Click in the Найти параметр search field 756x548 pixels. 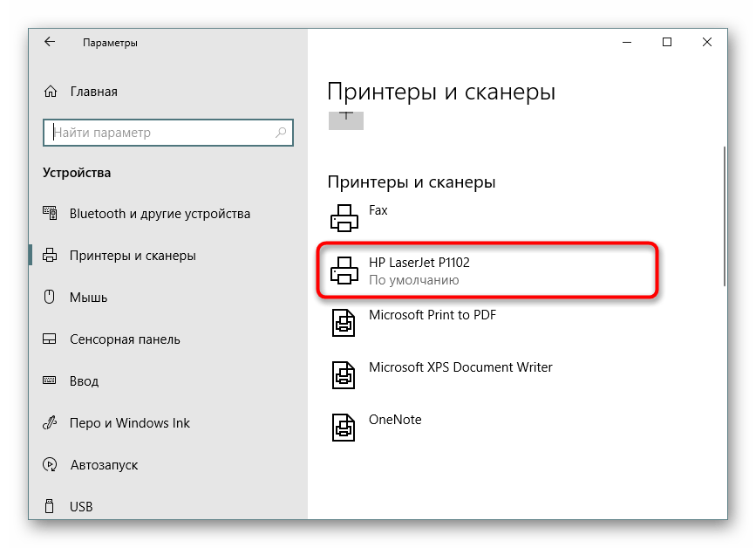(161, 133)
